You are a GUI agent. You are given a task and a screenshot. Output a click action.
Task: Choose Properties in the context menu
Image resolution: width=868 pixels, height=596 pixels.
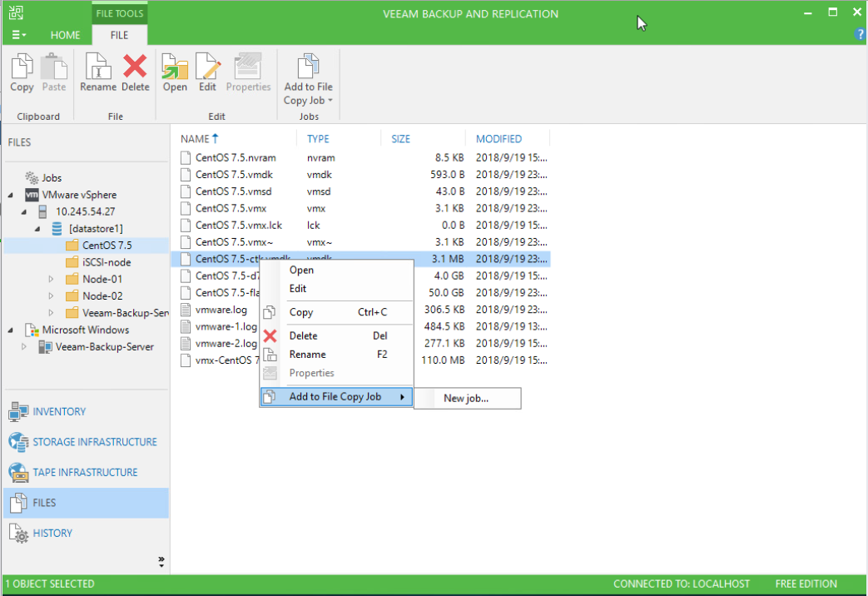coord(336,373)
